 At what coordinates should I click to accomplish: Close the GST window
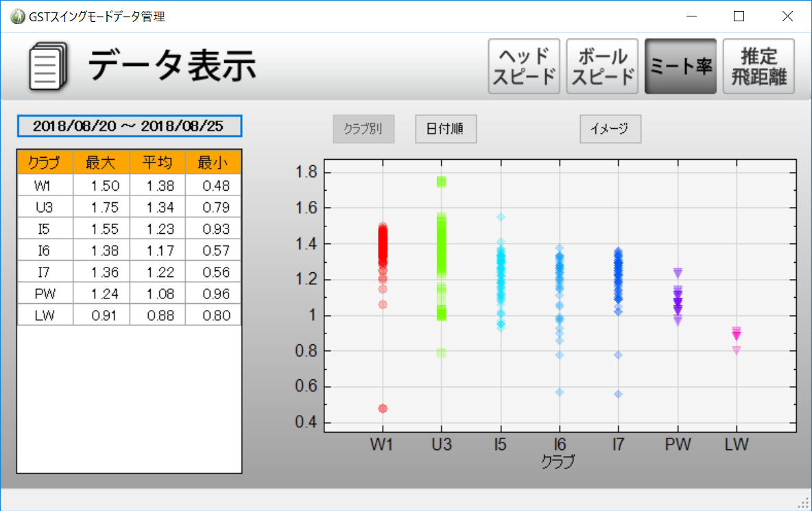787,16
